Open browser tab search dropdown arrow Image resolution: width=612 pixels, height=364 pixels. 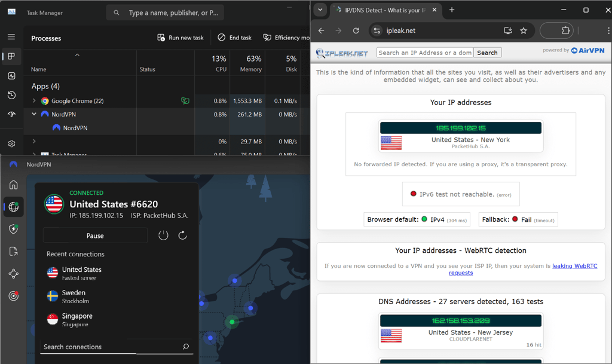[x=320, y=10]
